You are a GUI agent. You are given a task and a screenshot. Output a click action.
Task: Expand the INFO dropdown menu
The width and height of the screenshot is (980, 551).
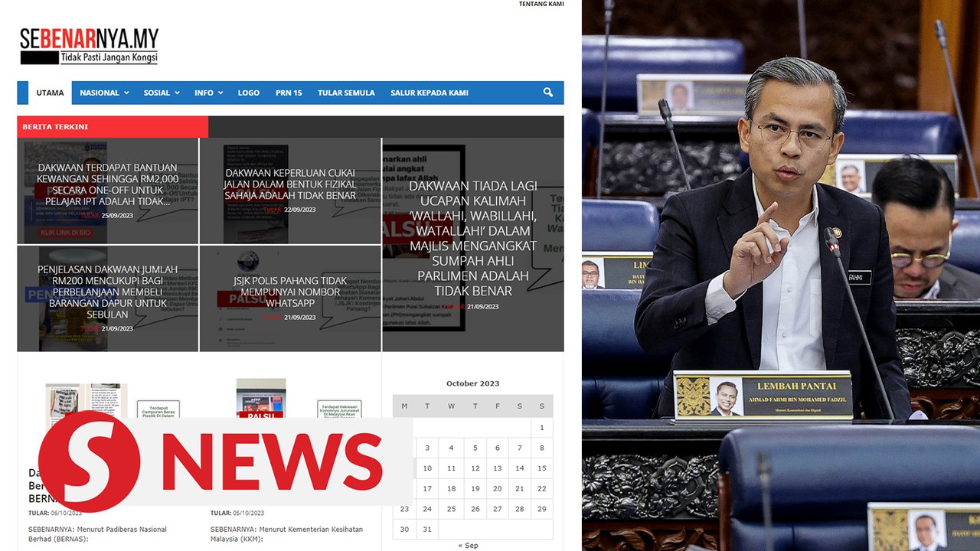(x=208, y=93)
